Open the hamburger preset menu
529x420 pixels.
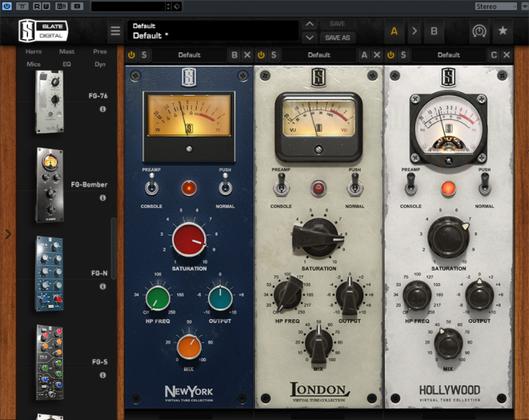[x=116, y=31]
